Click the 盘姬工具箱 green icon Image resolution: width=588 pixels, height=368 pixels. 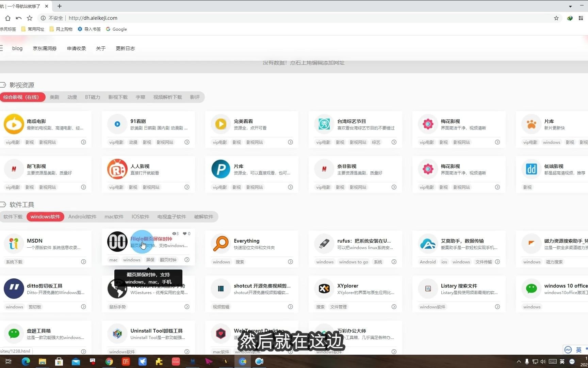pos(14,334)
